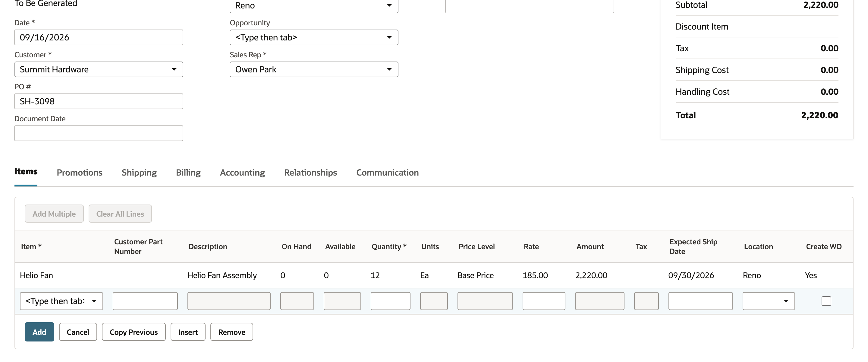Expand the Reno dropdown at top

point(314,5)
